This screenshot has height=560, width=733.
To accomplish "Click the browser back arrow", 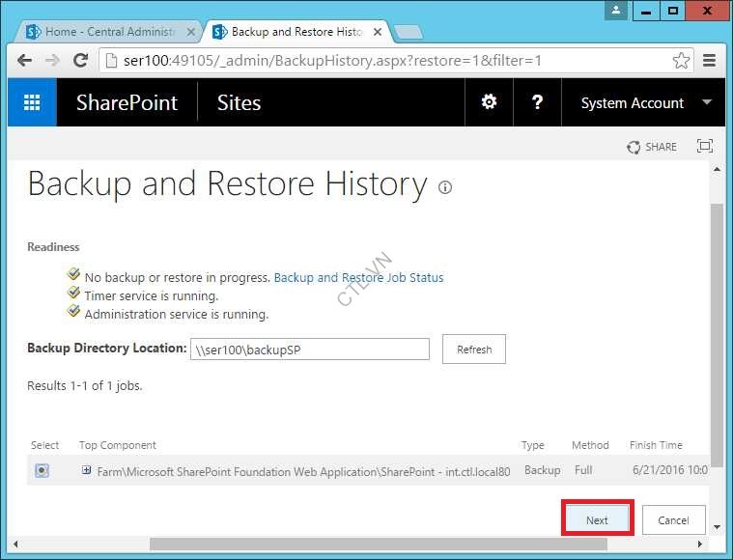I will click(x=24, y=60).
